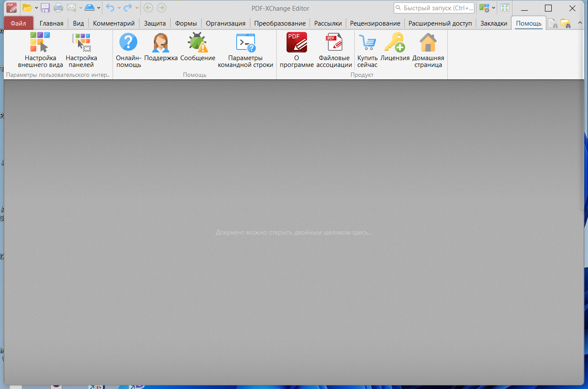Screen dimensions: 588x389
Task: Click 'Документ можно открыть двойным щелчком здесь' text
Action: [x=294, y=232]
